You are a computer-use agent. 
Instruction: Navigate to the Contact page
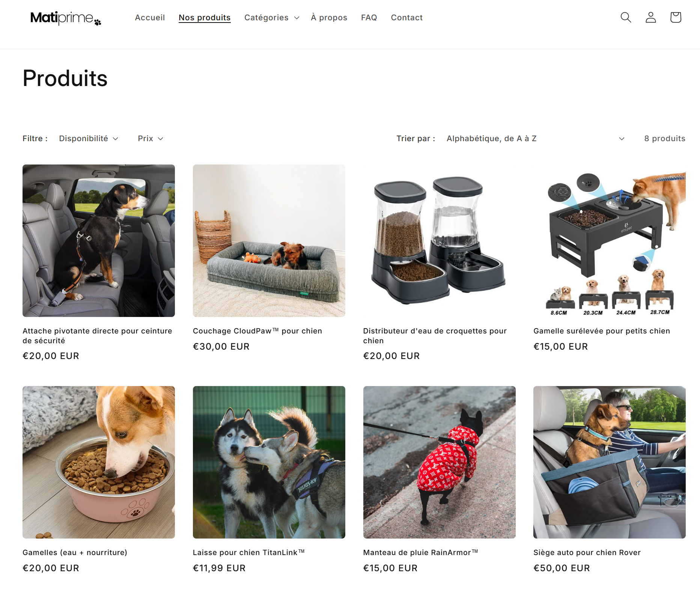[407, 18]
